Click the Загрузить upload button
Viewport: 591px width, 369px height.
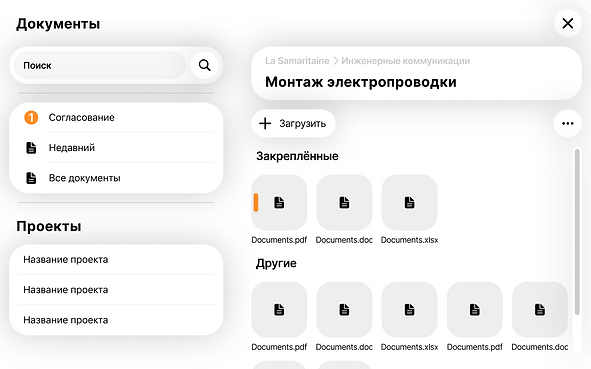(x=293, y=123)
